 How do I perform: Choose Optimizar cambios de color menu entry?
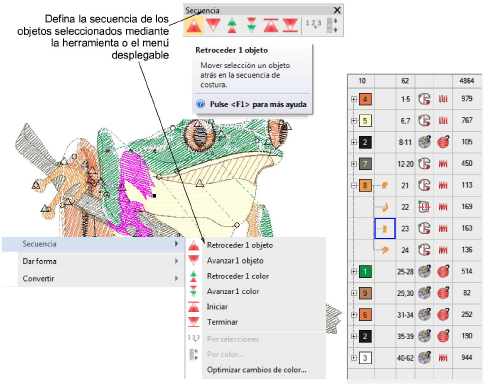(x=256, y=370)
